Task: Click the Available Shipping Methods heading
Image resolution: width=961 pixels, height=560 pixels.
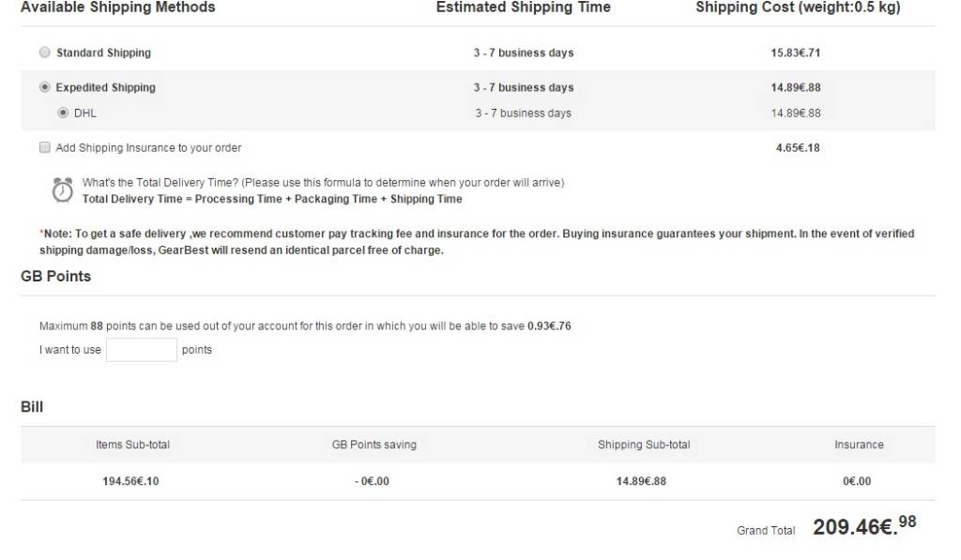Action: click(117, 8)
